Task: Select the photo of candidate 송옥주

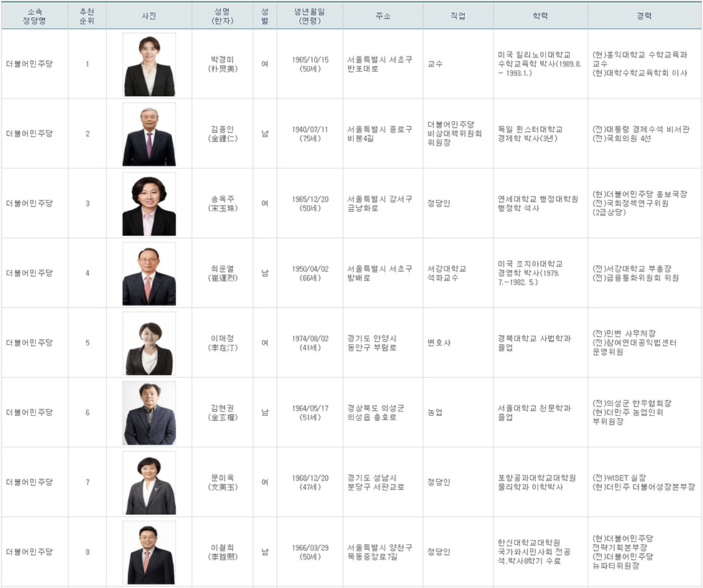Action: [x=149, y=204]
